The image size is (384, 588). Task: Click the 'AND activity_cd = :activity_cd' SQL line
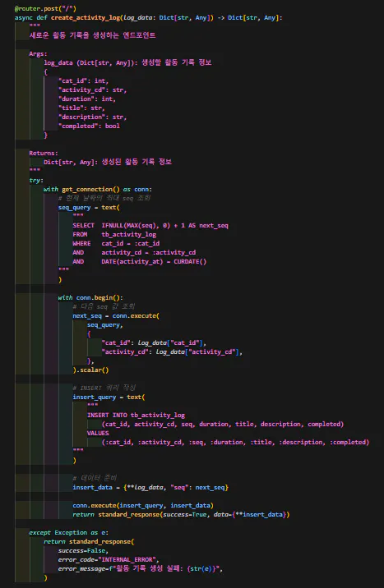[x=134, y=252]
